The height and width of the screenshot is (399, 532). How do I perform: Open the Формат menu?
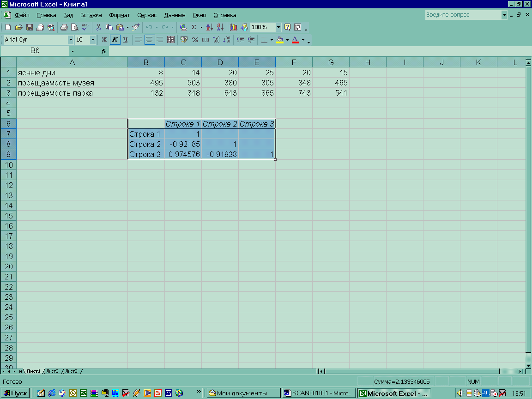coord(120,15)
